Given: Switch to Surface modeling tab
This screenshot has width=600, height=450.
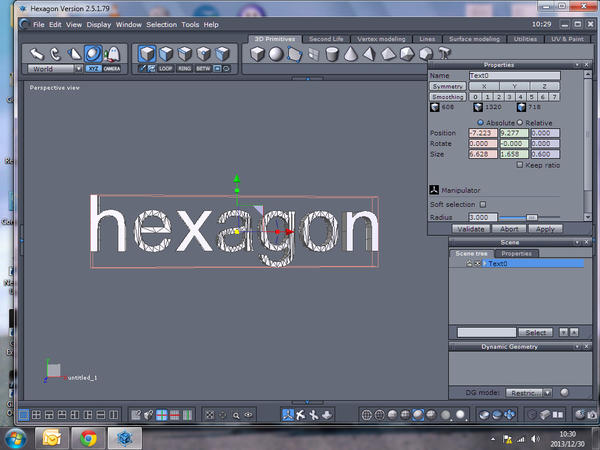Looking at the screenshot, I should coord(474,39).
